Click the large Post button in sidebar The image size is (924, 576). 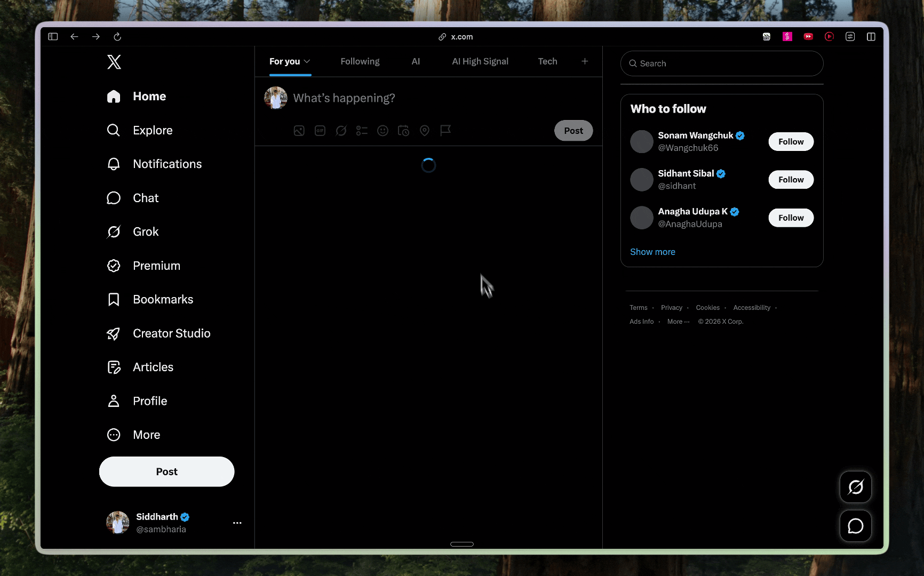pos(166,471)
